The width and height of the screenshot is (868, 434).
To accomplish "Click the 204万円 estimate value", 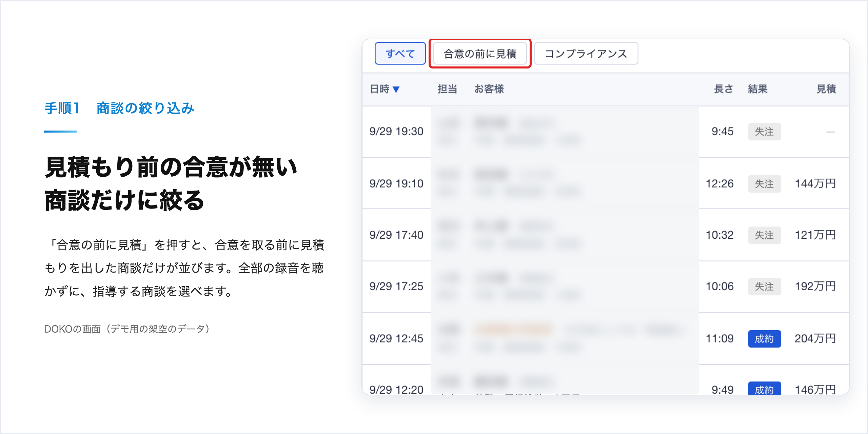I will (815, 339).
